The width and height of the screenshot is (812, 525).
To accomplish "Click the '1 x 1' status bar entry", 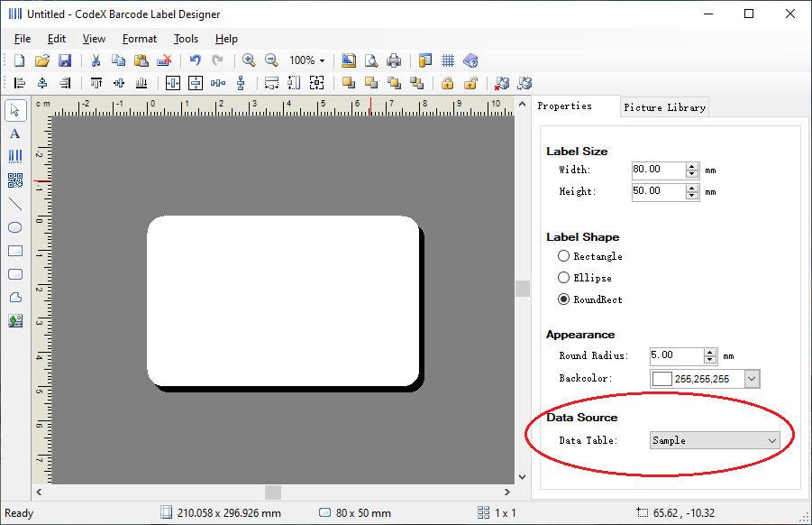I will (x=497, y=513).
